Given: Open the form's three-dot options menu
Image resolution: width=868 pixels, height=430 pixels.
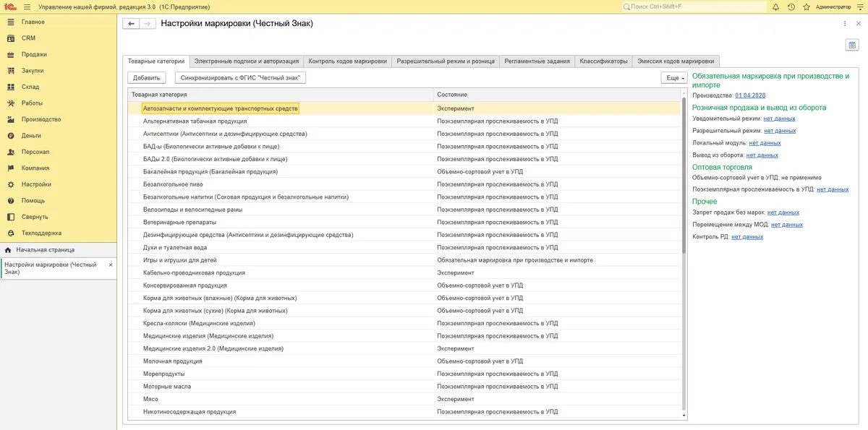Looking at the screenshot, I should point(845,24).
